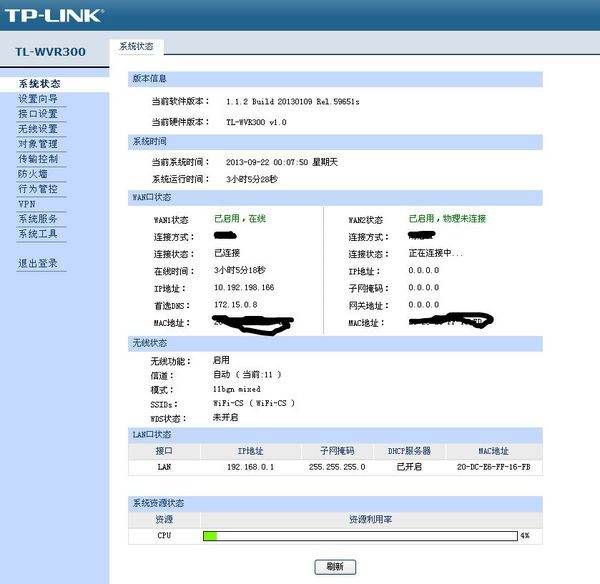Click the 刷新 refresh button
Image resolution: width=600 pixels, height=584 pixels.
click(335, 567)
